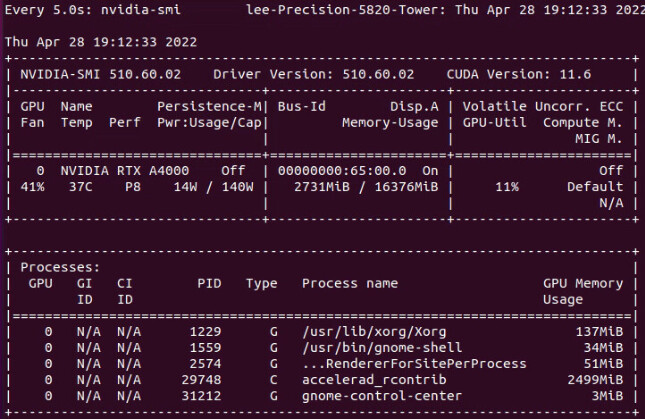The height and width of the screenshot is (419, 645).
Task: Click PID 1229 value
Action: (x=205, y=332)
